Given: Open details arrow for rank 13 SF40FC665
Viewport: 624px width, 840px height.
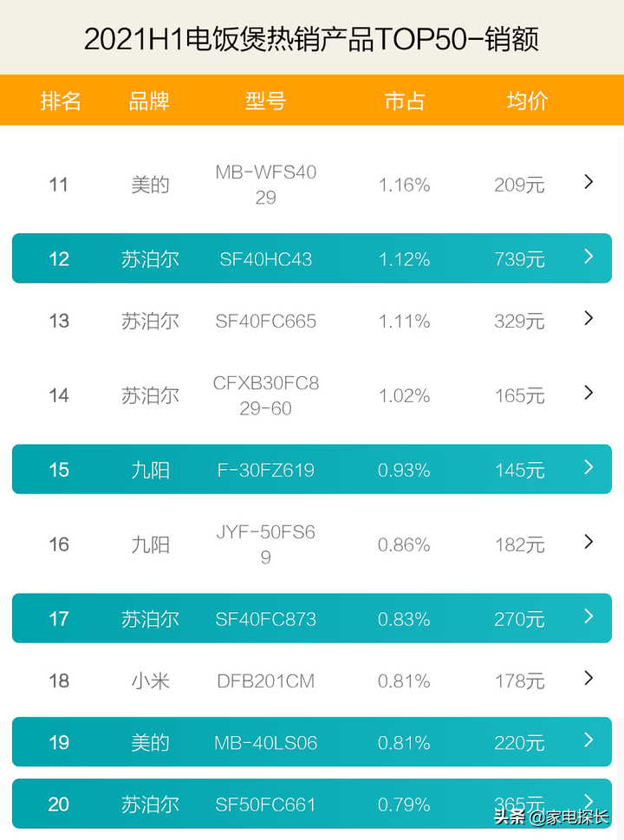Looking at the screenshot, I should coord(588,318).
